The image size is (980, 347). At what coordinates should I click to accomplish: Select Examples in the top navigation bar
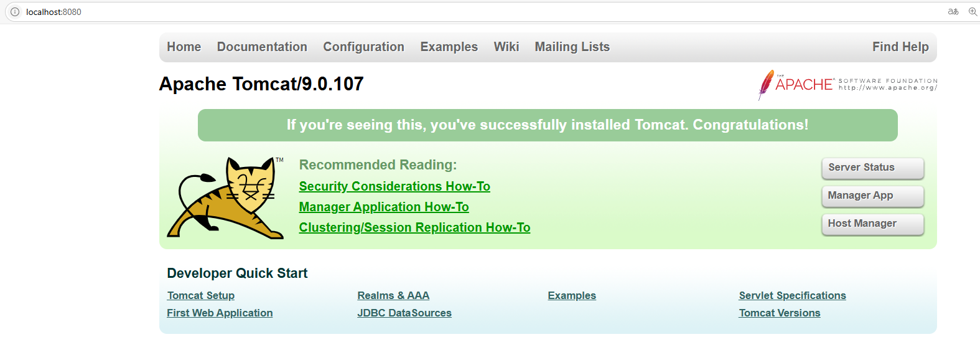pos(449,47)
